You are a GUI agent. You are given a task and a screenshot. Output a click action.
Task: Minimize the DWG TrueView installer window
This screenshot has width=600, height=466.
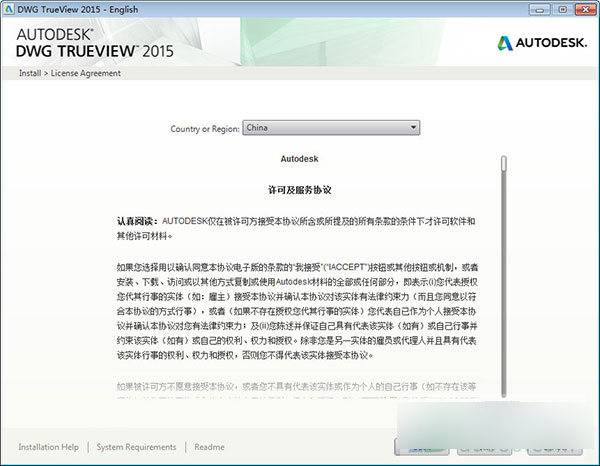(x=540, y=9)
